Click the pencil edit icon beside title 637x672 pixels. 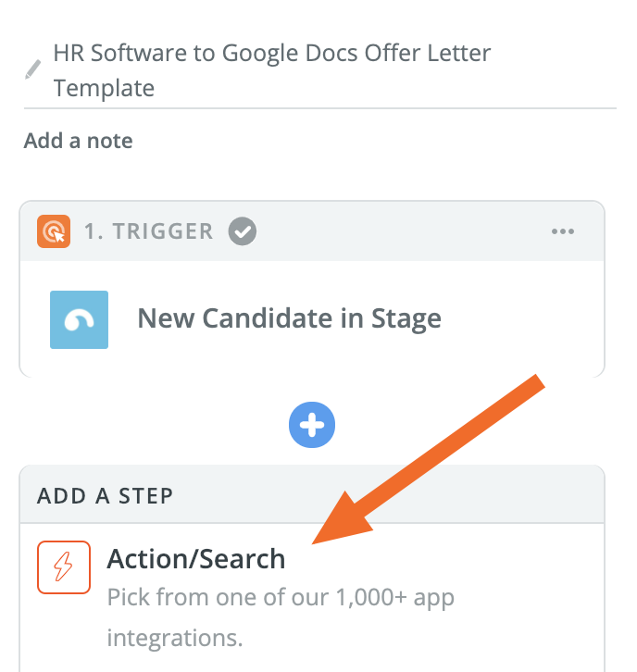(x=32, y=69)
